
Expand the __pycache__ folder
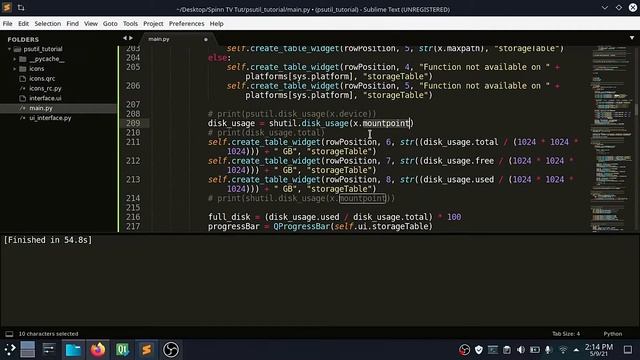coord(15,59)
